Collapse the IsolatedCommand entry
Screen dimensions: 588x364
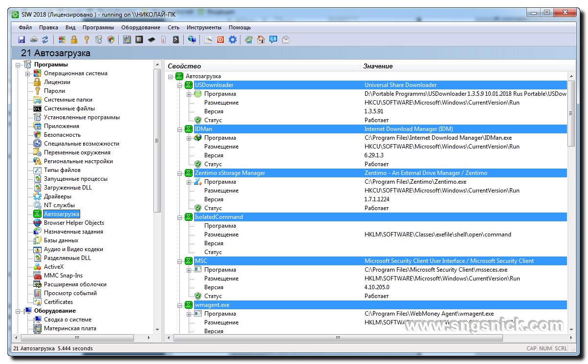coord(180,217)
